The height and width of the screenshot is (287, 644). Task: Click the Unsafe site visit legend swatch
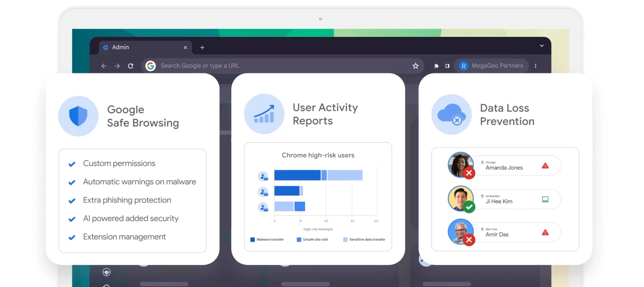click(x=299, y=240)
